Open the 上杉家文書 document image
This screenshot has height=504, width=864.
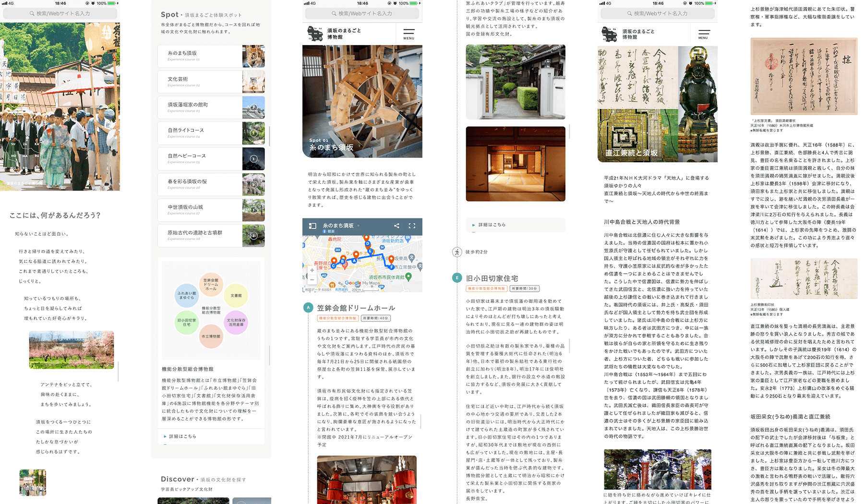point(804,77)
